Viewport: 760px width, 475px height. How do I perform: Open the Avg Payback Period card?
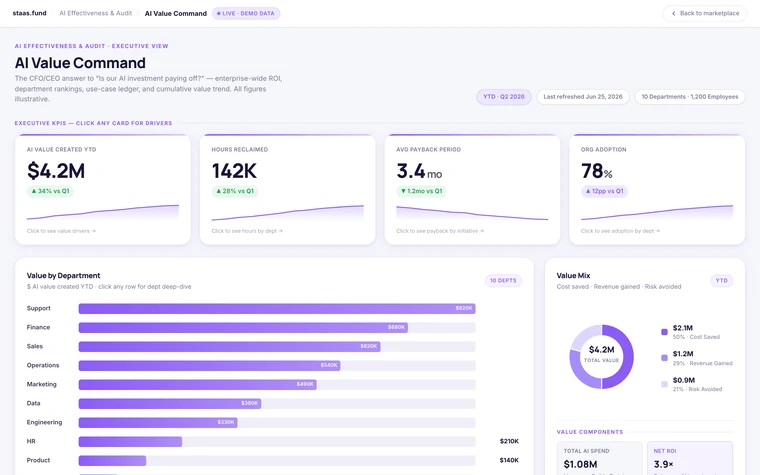(472, 190)
